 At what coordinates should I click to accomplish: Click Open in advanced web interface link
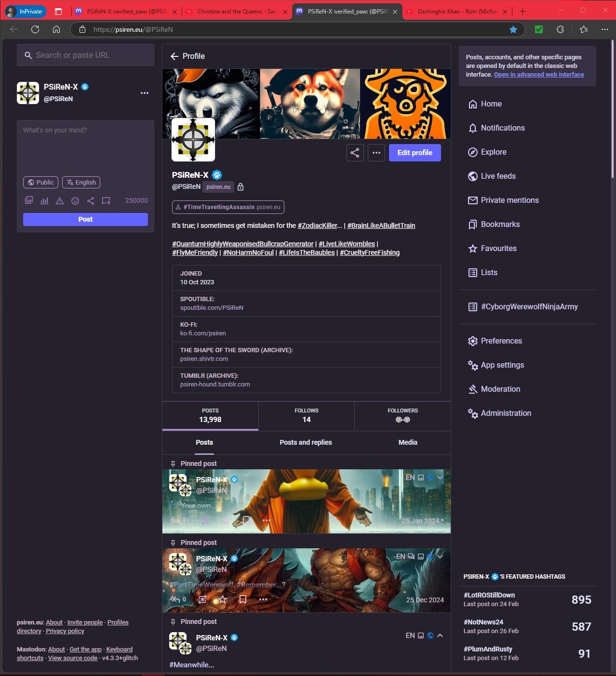click(539, 75)
